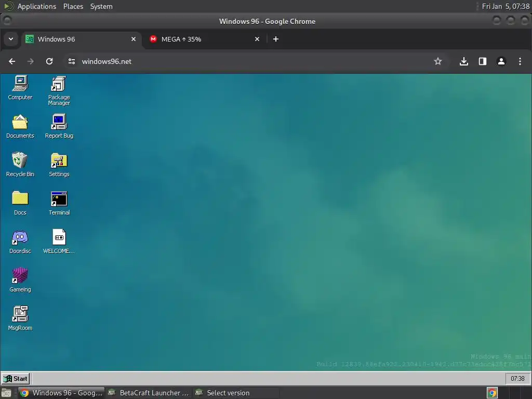Open Chrome three-dot menu
The height and width of the screenshot is (399, 532).
tap(520, 61)
